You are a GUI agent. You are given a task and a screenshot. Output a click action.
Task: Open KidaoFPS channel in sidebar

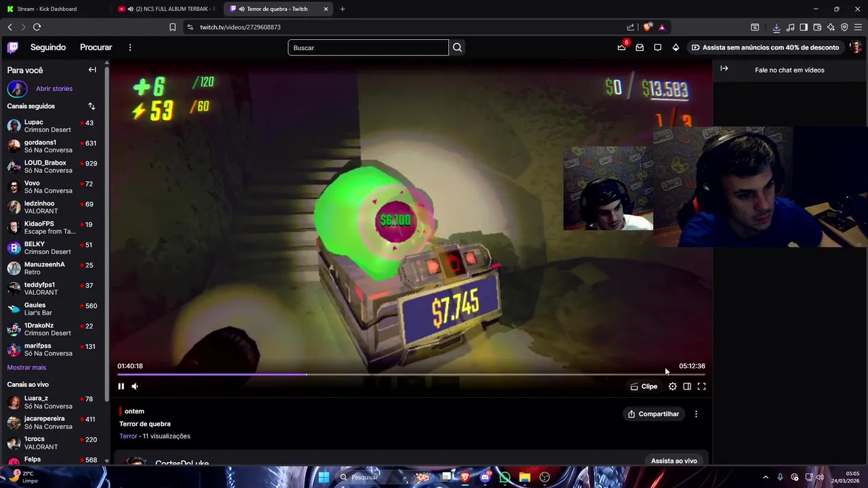[x=54, y=228]
